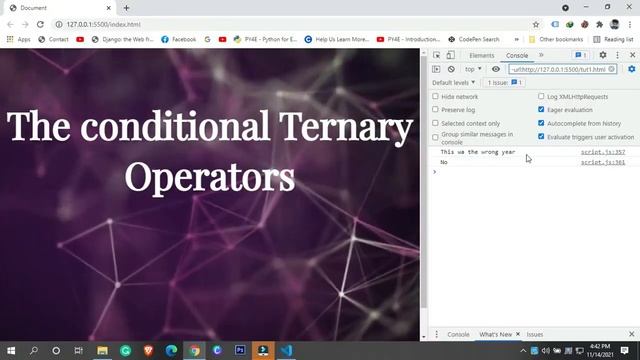This screenshot has width=640, height=360.
Task: Show the console sidebar icon
Action: tap(436, 69)
